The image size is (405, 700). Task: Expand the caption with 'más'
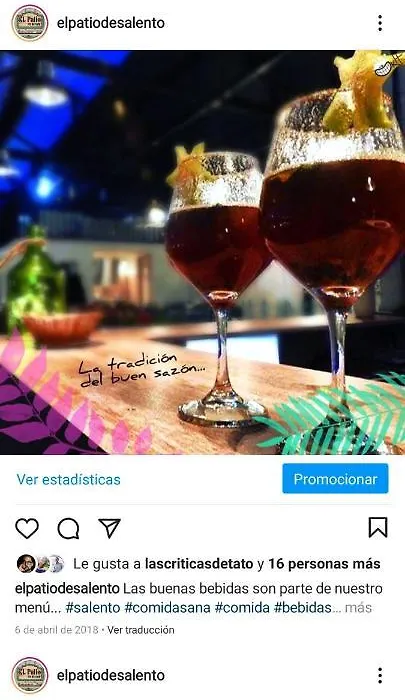point(359,608)
